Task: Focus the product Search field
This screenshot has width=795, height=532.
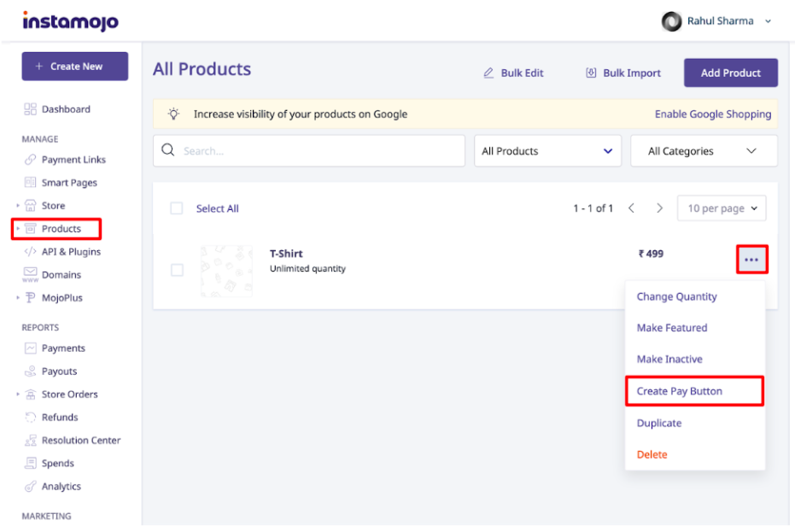Action: pyautogui.click(x=309, y=150)
